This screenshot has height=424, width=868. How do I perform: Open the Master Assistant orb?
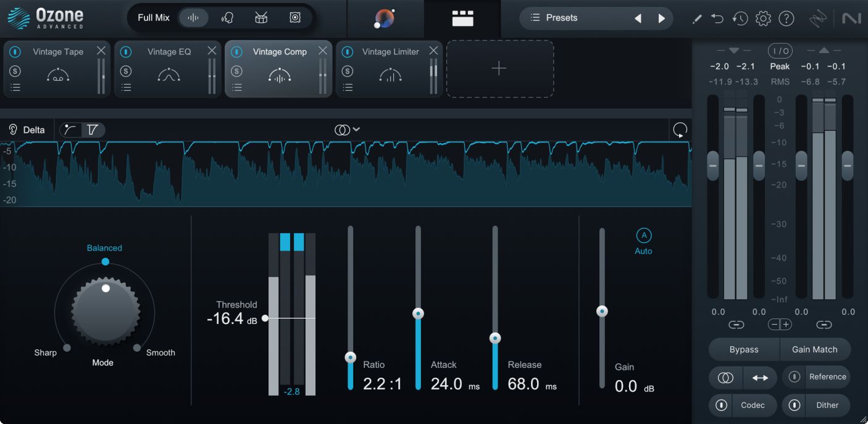385,19
